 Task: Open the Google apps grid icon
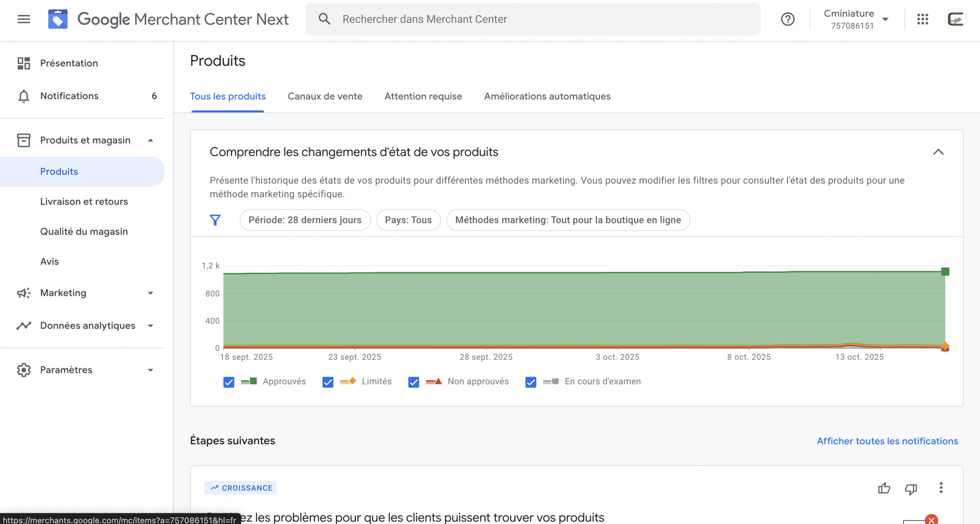tap(923, 19)
